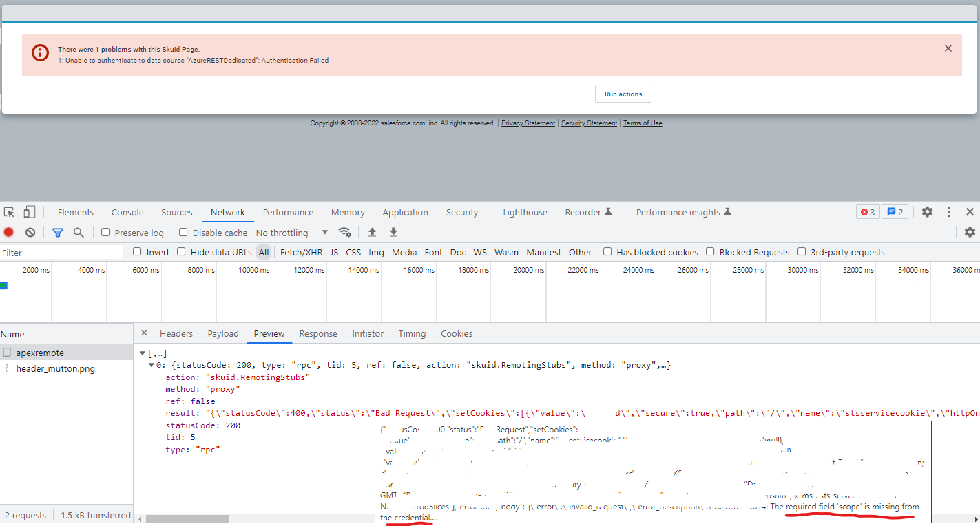980x526 pixels.
Task: Click the blue issues badge showing 2
Action: [x=895, y=212]
